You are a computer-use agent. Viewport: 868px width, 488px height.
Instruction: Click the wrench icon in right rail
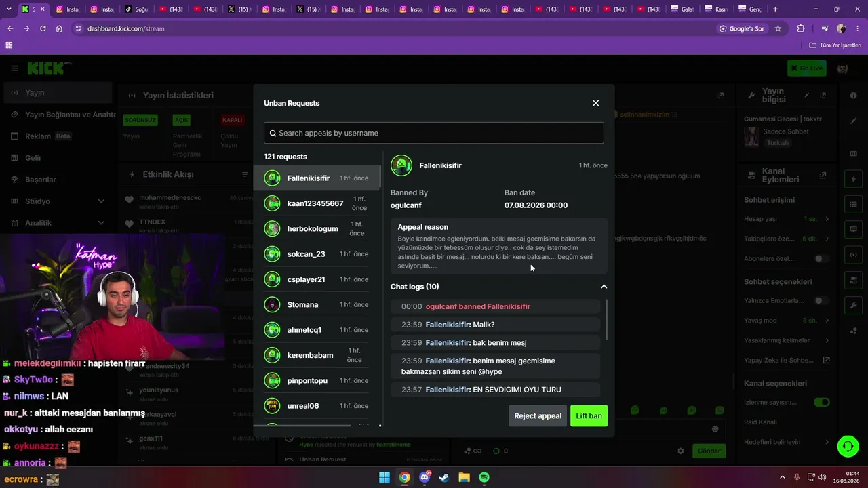(x=853, y=305)
